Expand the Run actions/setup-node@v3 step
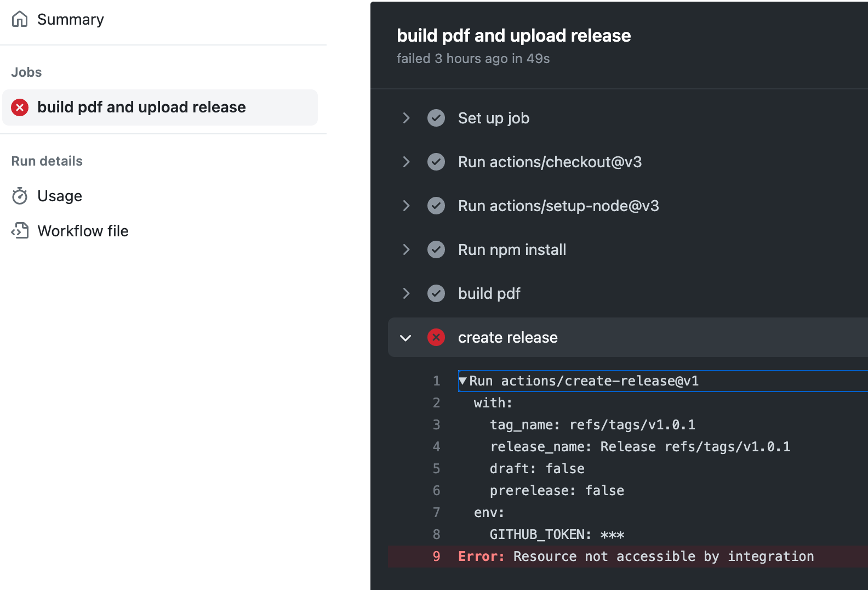This screenshot has height=590, width=868. (406, 206)
